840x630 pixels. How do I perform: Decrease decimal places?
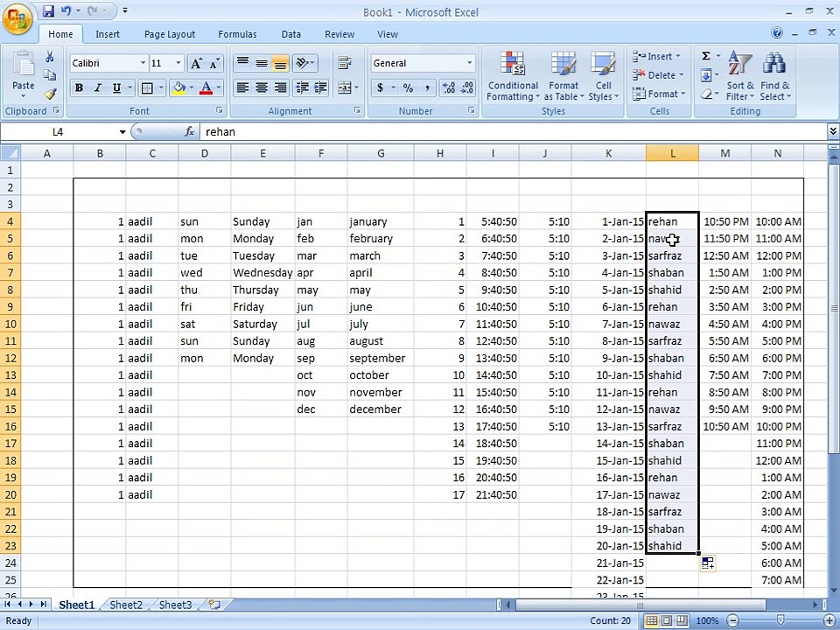click(467, 87)
